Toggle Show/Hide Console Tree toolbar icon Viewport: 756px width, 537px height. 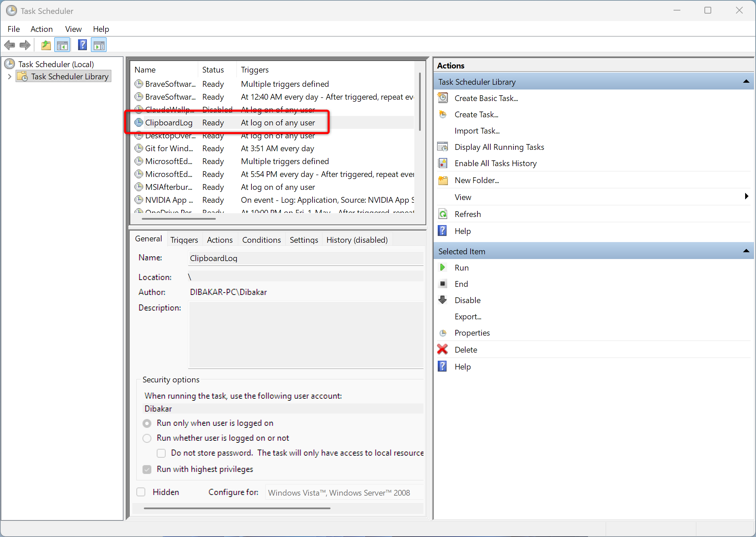point(62,45)
